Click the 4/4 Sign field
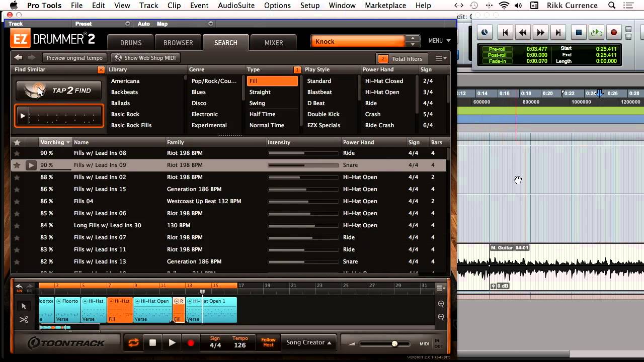Screen dimensions: 644x362 [x=215, y=342]
